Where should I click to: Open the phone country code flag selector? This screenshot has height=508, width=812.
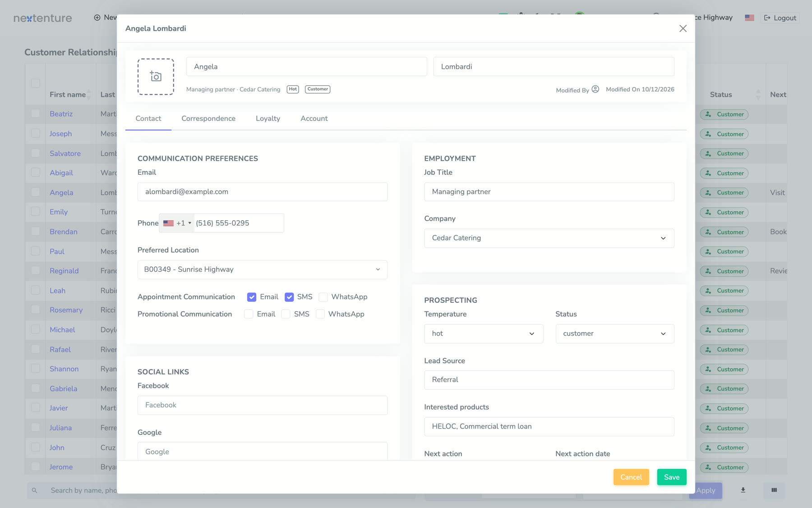click(x=177, y=223)
